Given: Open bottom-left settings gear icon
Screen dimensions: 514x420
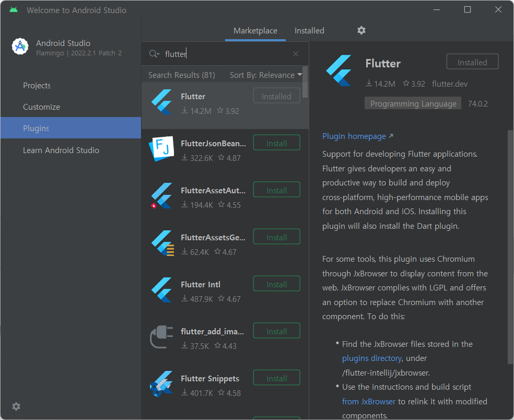Looking at the screenshot, I should click(x=16, y=406).
